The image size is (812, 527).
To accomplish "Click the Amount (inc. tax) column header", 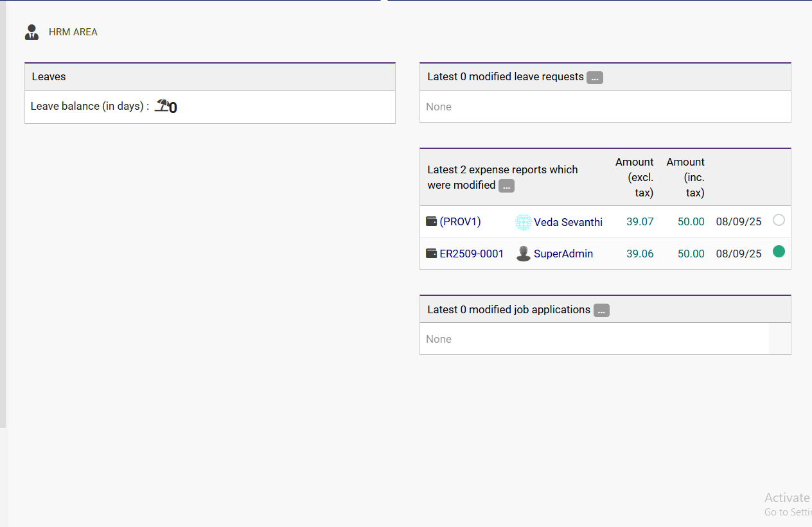I will tap(686, 177).
